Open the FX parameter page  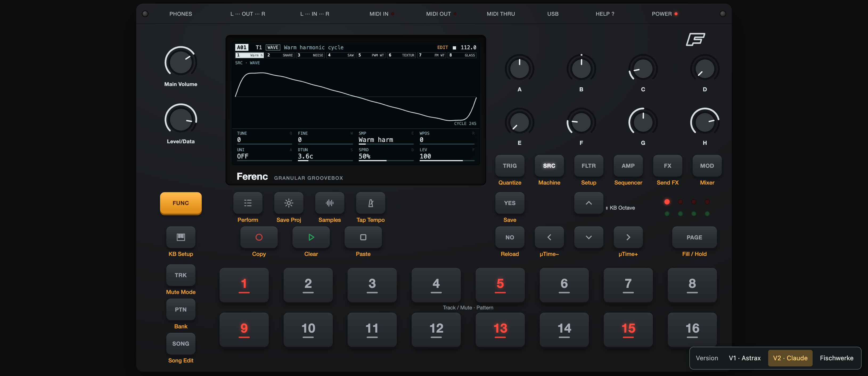[x=668, y=166]
